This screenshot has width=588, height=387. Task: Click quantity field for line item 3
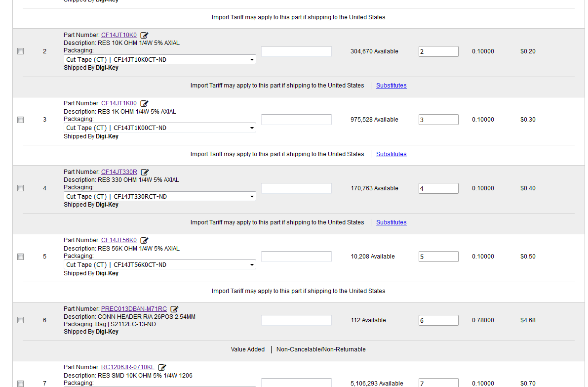point(438,120)
